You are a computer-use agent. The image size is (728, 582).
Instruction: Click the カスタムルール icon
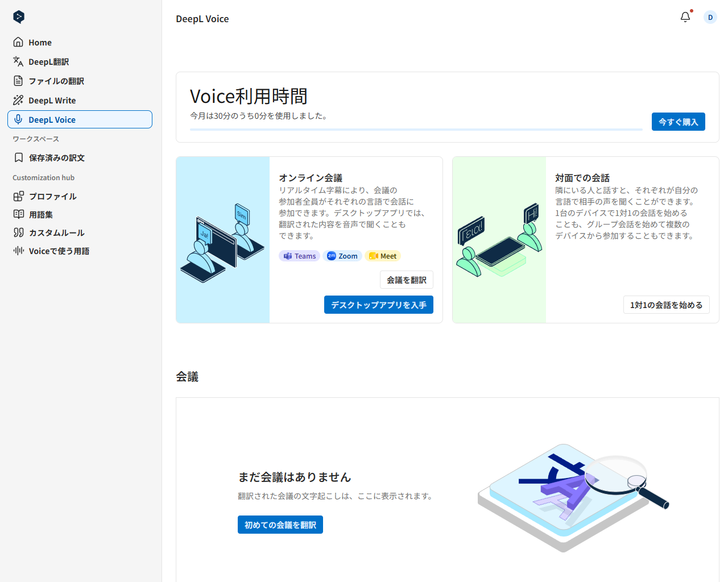click(19, 232)
